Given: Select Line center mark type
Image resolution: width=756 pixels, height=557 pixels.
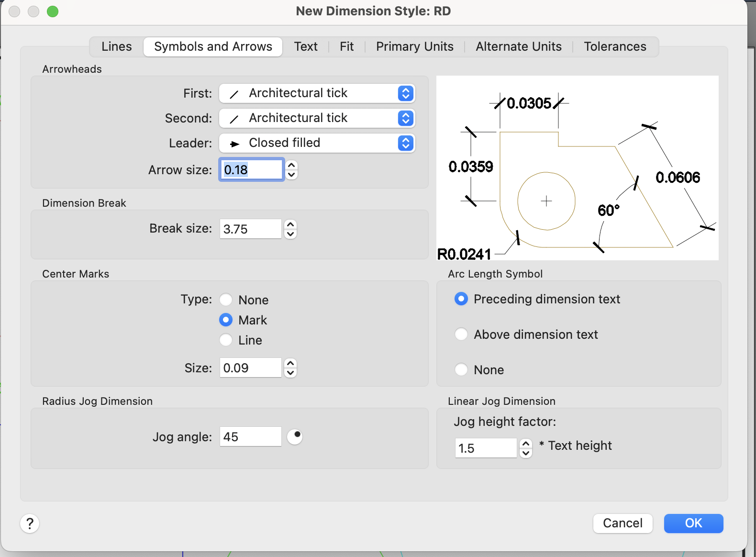Looking at the screenshot, I should 226,340.
